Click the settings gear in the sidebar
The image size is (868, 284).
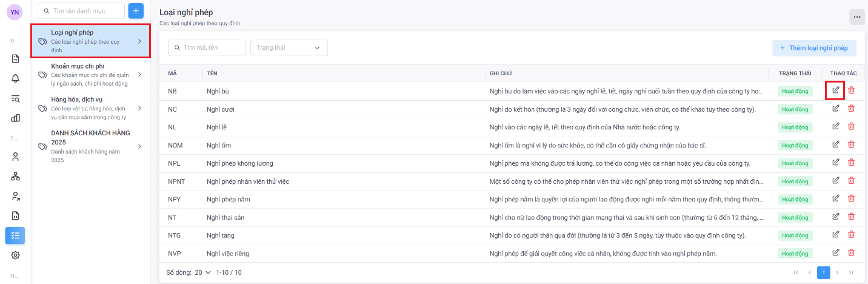[16, 255]
